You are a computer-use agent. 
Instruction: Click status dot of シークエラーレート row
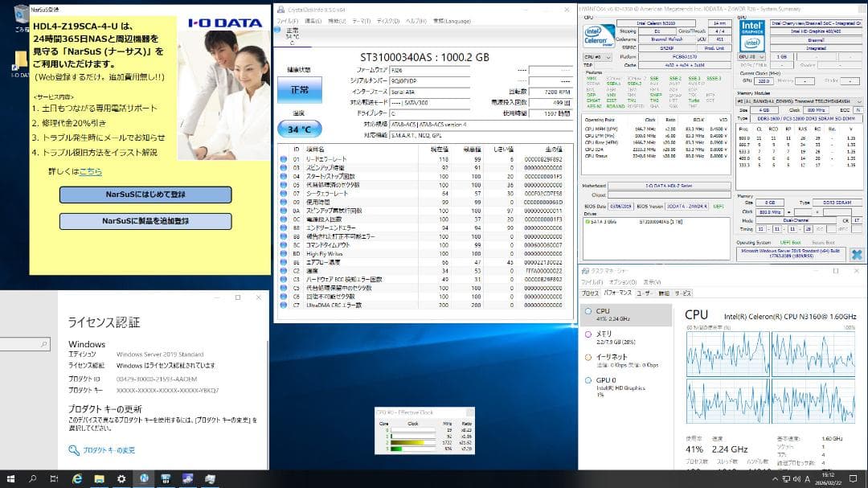284,194
